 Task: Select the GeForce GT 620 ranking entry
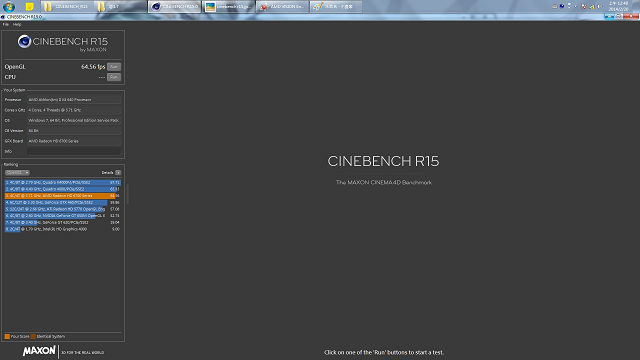(x=62, y=222)
